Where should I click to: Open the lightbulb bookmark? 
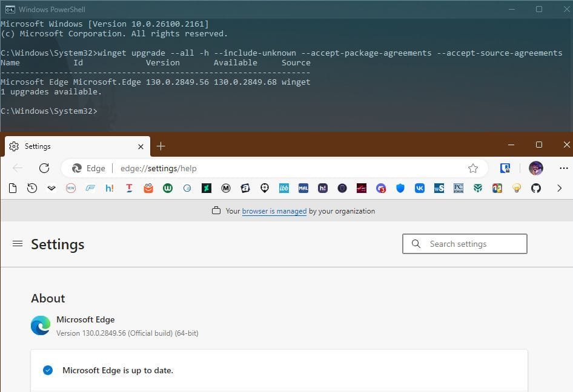point(516,188)
